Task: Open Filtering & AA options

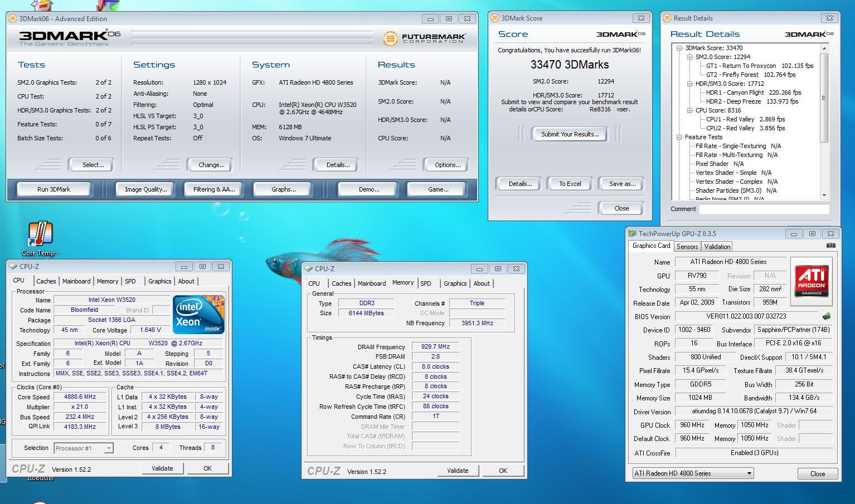Action: pos(214,189)
